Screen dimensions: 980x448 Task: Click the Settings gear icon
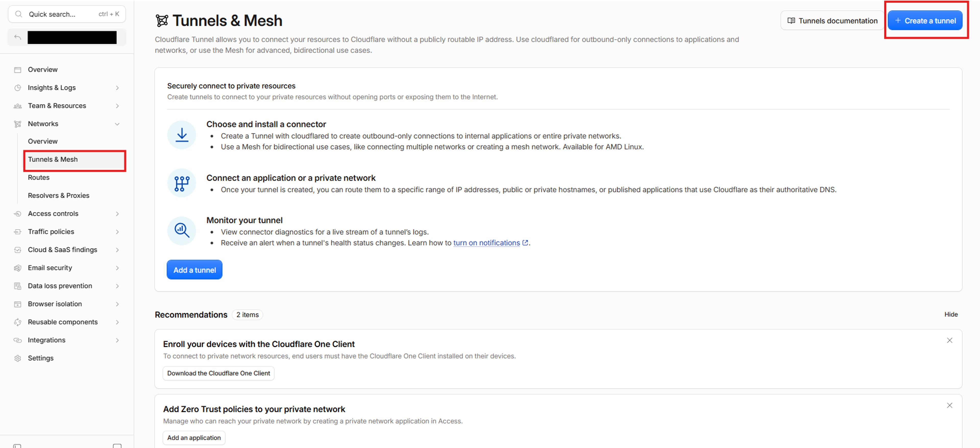tap(18, 358)
